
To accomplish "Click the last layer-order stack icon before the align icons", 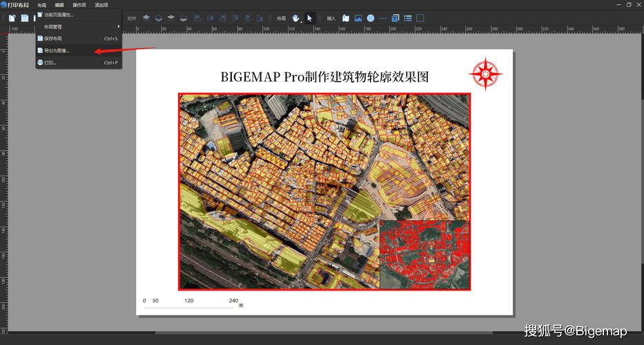I will (x=184, y=18).
